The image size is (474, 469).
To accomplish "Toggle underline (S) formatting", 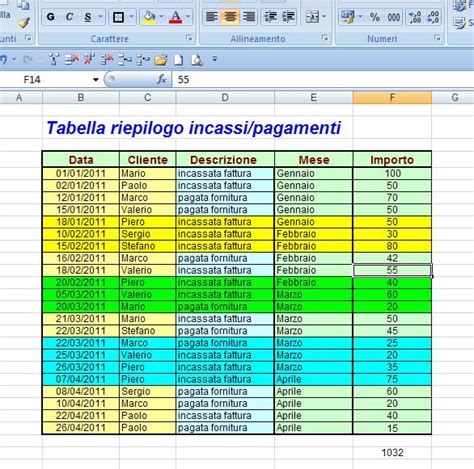I will click(x=88, y=17).
